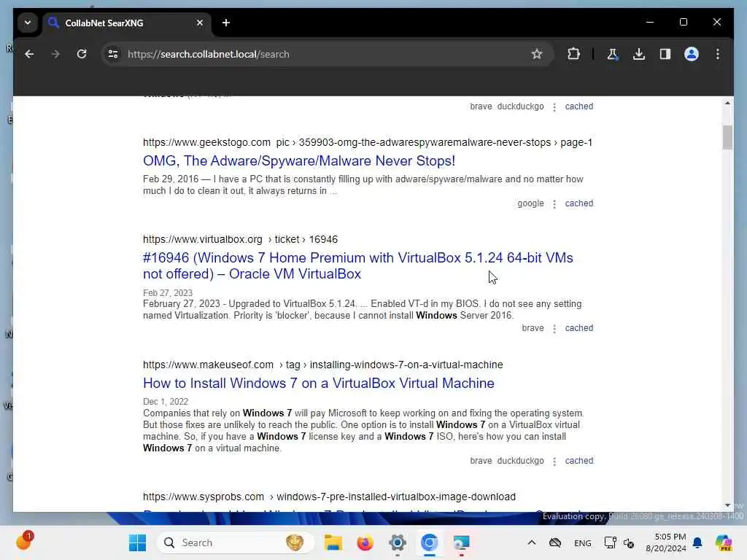
Task: Click the ENG language indicator
Action: [582, 543]
